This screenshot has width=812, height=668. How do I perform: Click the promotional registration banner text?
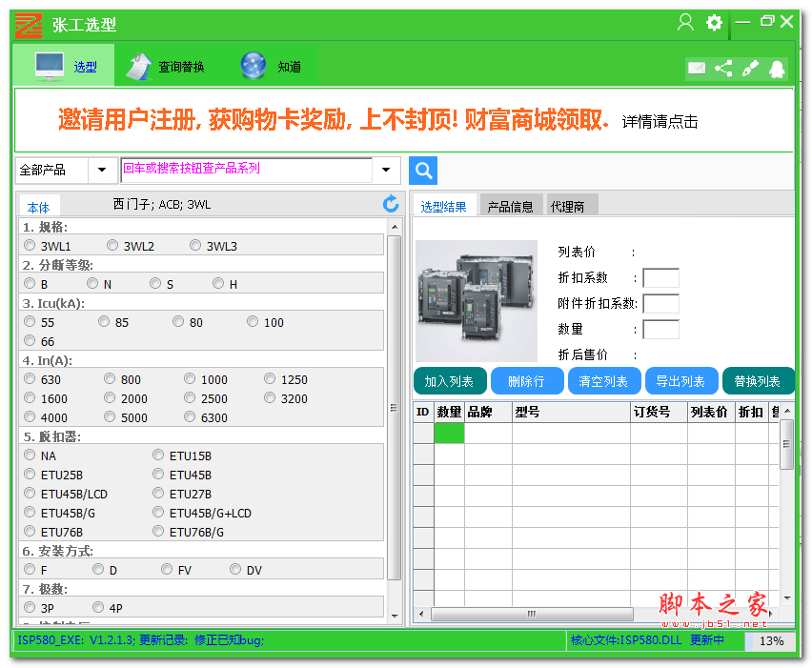tap(333, 120)
